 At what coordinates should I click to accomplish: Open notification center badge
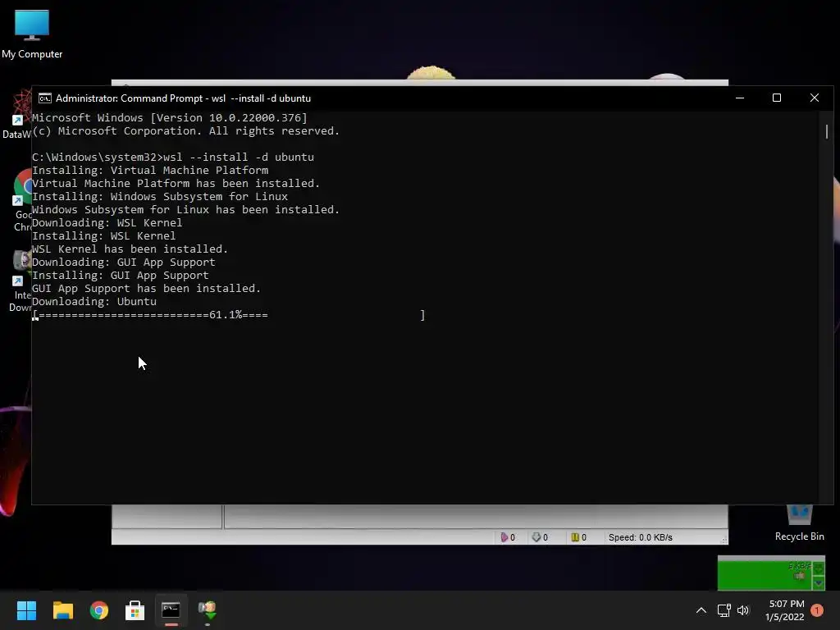[817, 610]
